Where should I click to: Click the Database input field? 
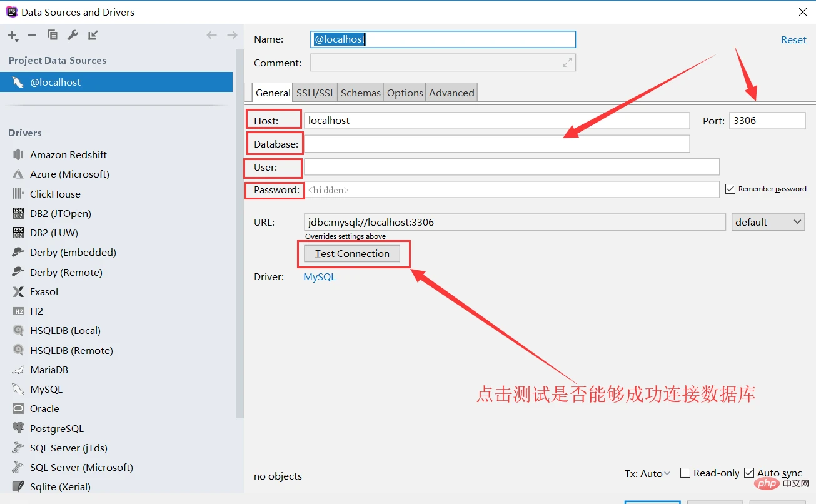point(496,144)
